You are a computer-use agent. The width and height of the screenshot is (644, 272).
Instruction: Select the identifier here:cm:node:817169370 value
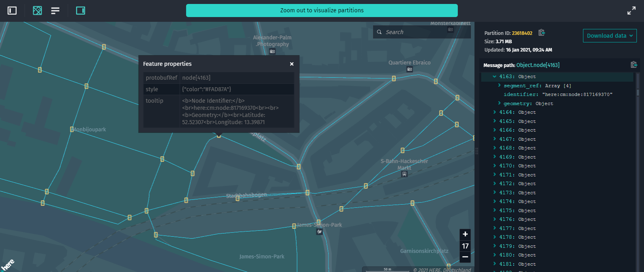[577, 94]
